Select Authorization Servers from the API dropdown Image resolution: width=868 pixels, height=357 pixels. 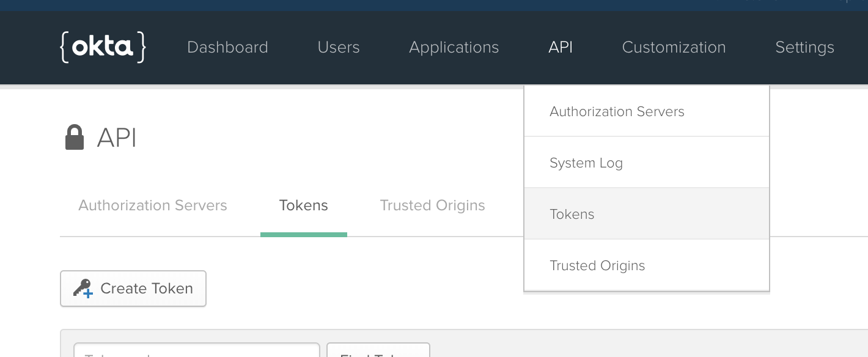[x=617, y=111]
